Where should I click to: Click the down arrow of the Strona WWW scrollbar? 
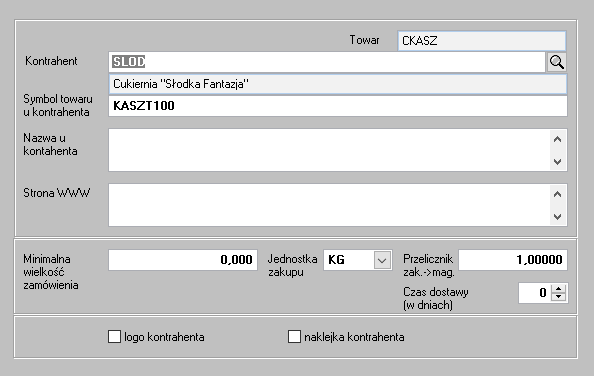(x=557, y=217)
